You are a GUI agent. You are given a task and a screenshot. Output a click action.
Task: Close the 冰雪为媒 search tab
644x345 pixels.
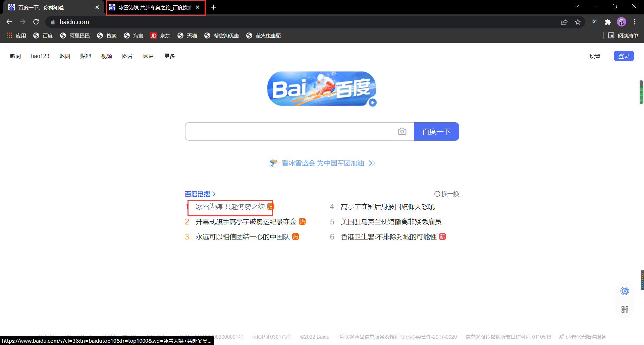click(x=198, y=7)
